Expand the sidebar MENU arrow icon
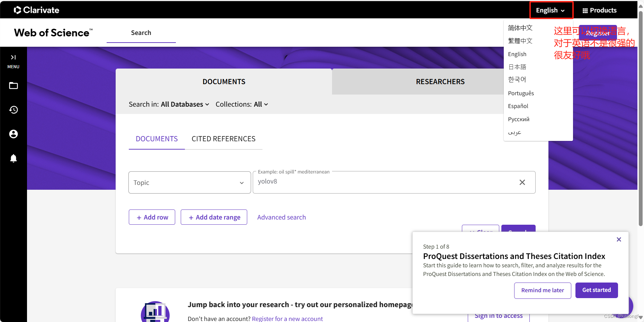Image resolution: width=644 pixels, height=322 pixels. pos(13,57)
